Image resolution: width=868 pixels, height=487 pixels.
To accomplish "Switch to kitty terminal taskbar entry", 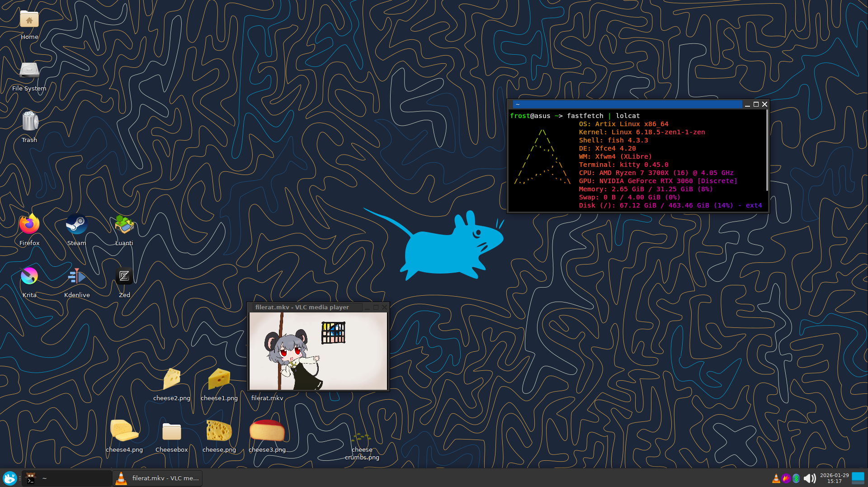I will (67, 478).
